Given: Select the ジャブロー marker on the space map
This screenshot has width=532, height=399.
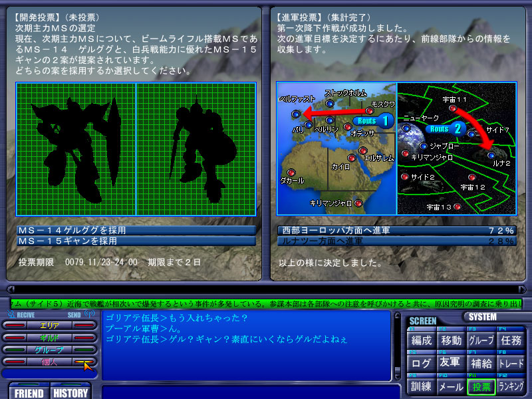Looking at the screenshot, I should click(423, 146).
